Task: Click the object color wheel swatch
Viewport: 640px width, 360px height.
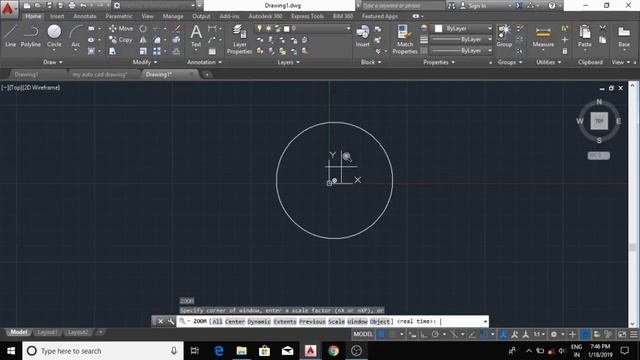Action: [x=424, y=28]
